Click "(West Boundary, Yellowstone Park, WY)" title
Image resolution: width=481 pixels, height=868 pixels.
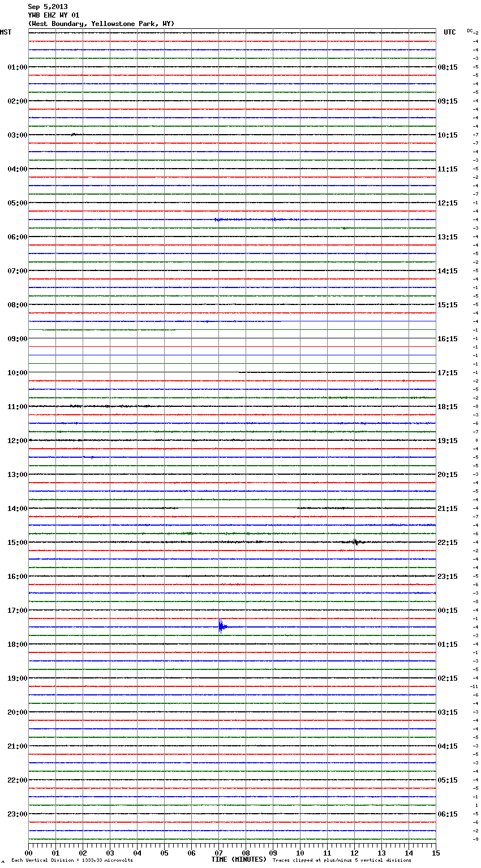[101, 24]
